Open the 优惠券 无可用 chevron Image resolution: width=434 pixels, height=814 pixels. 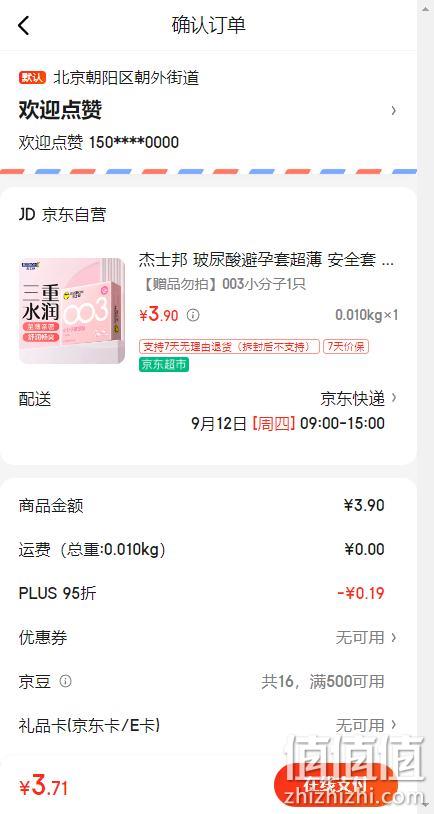point(394,637)
